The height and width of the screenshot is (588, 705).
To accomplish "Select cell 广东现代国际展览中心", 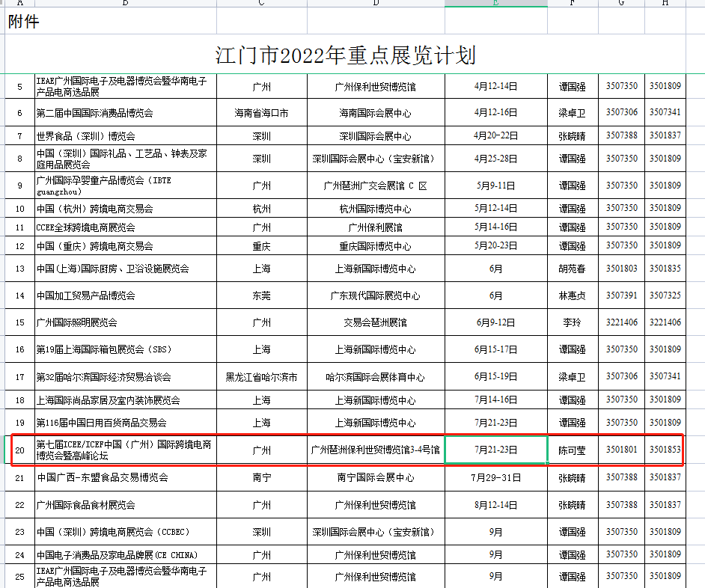I will pos(376,295).
